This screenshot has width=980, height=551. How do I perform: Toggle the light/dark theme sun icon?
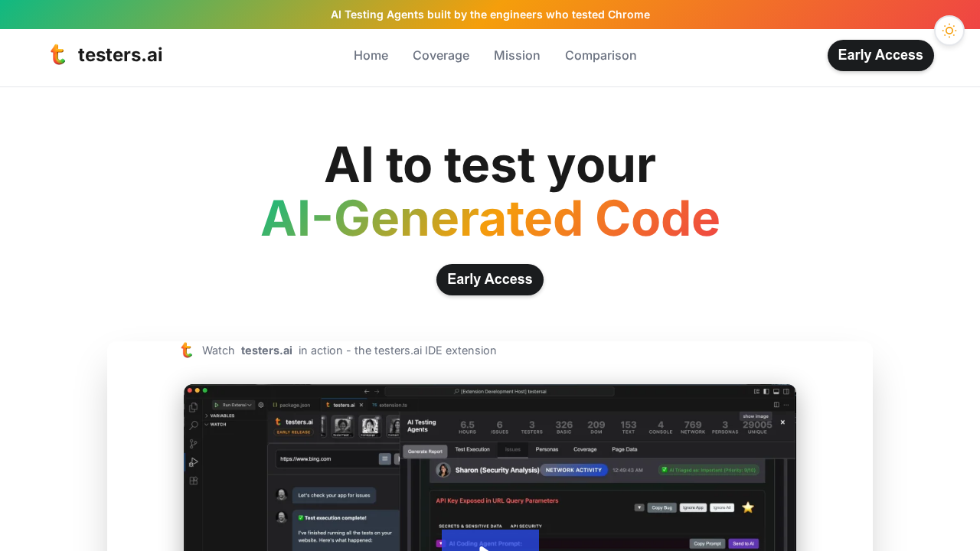(x=949, y=31)
